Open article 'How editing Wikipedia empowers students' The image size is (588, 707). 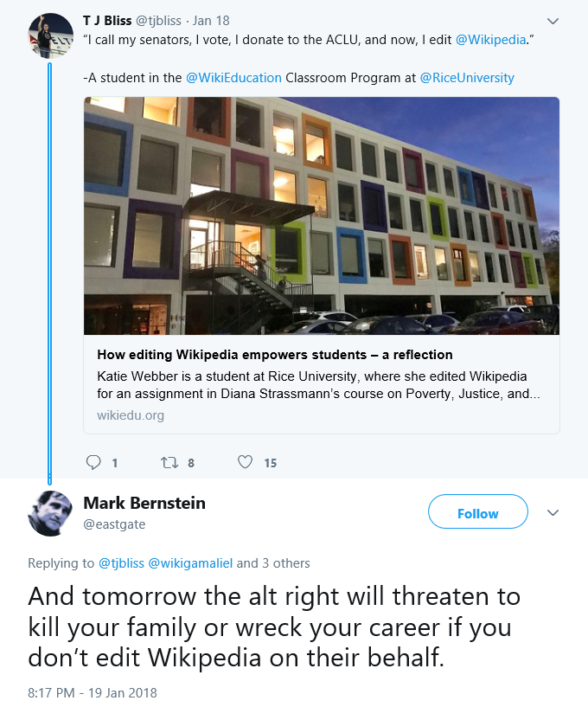click(x=275, y=355)
